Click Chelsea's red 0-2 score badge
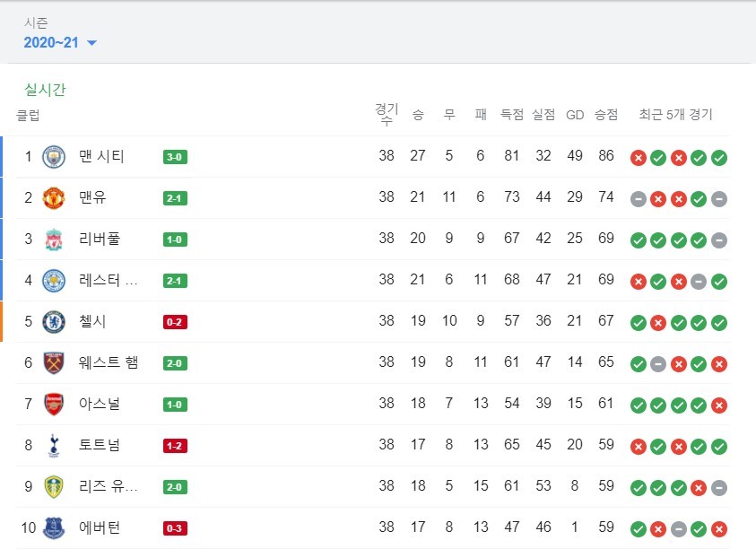Screen dimensions: 756x549 175,322
